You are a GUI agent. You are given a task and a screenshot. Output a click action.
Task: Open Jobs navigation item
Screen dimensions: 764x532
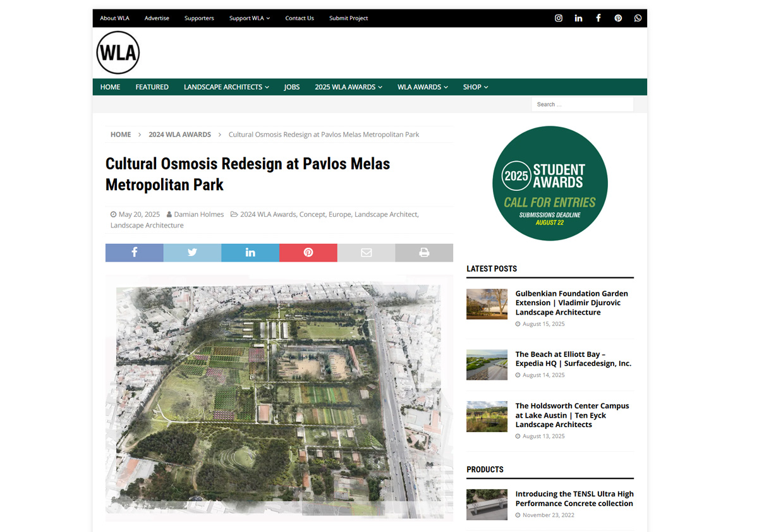(x=292, y=87)
